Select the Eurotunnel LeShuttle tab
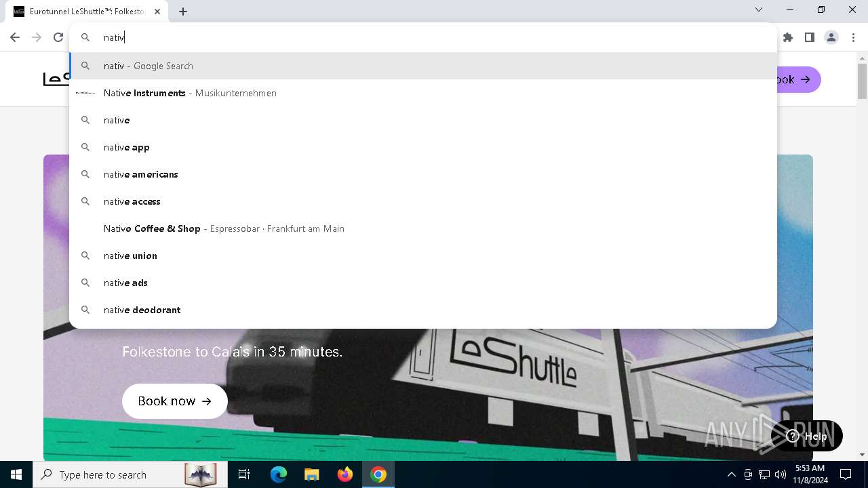This screenshot has height=488, width=868. coord(88,11)
